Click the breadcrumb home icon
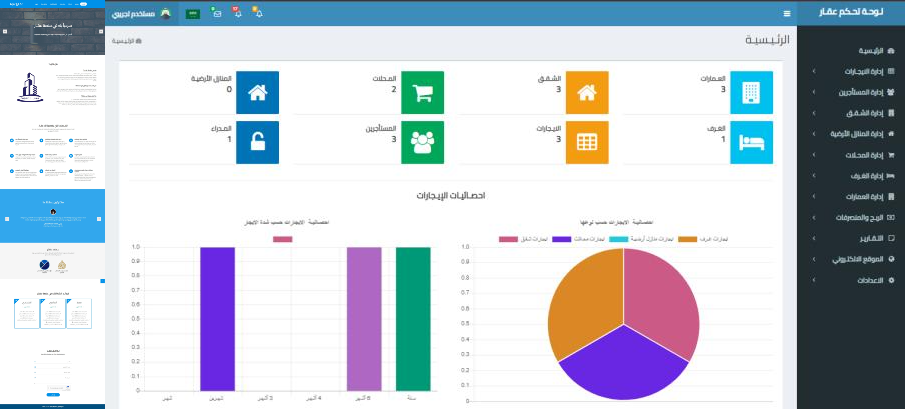905x409 pixels. coord(139,41)
